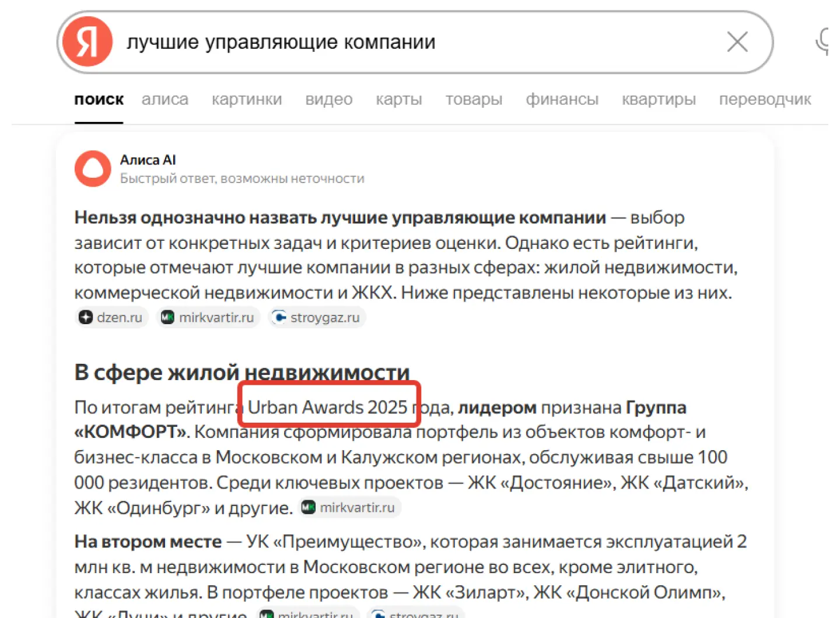Click the Yandex logo in search bar
Viewport: 840px width, 618px height.
point(87,42)
